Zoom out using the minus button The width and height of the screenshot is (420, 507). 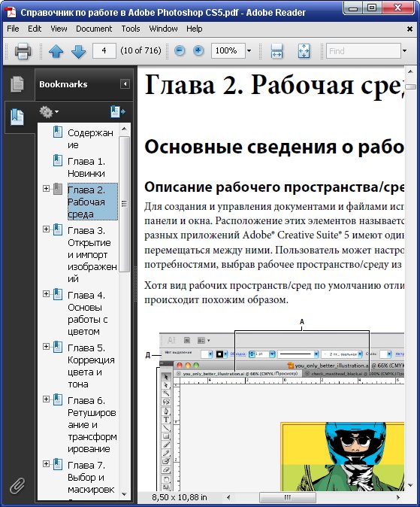pos(180,50)
